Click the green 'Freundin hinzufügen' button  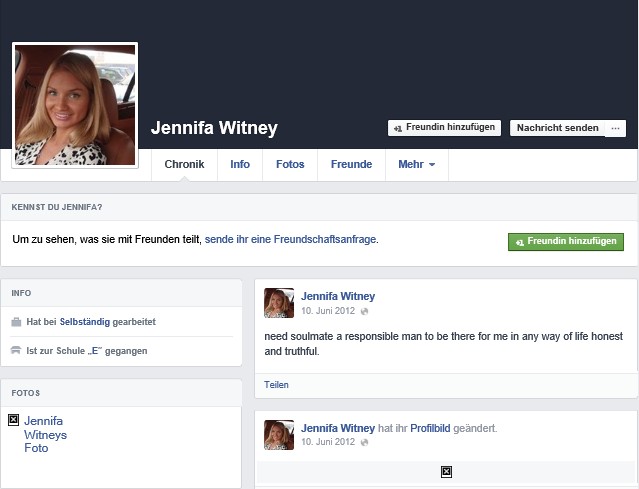tap(566, 242)
